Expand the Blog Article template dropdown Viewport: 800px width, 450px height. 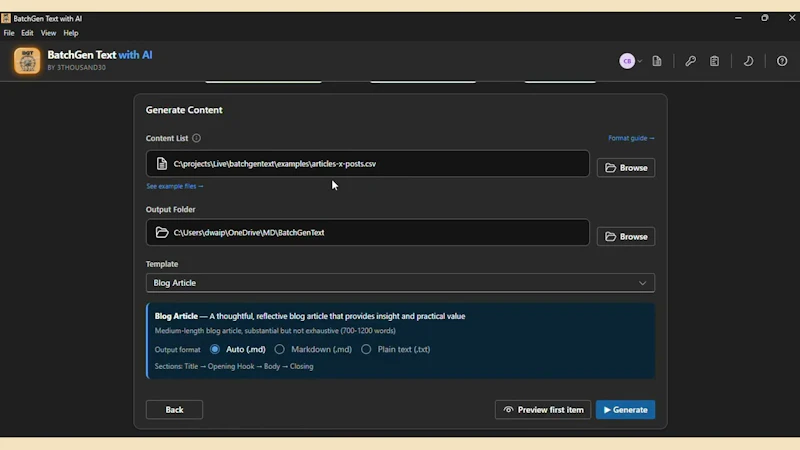[x=400, y=283]
